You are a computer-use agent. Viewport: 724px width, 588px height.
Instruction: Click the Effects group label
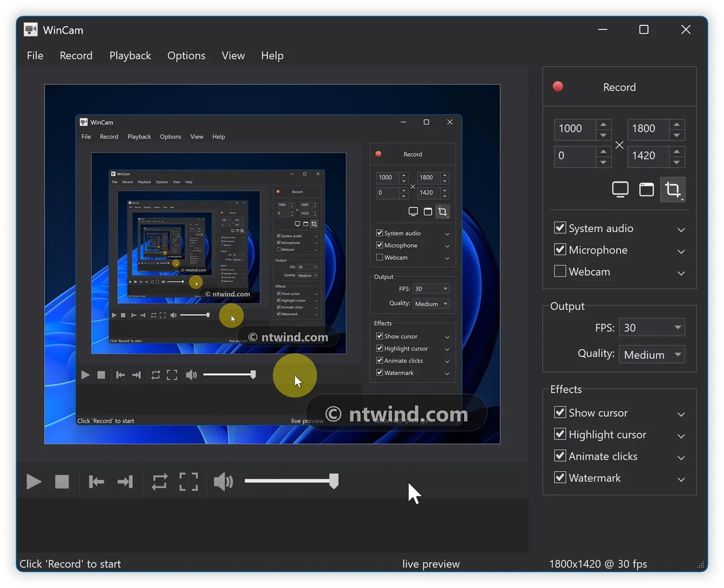566,389
